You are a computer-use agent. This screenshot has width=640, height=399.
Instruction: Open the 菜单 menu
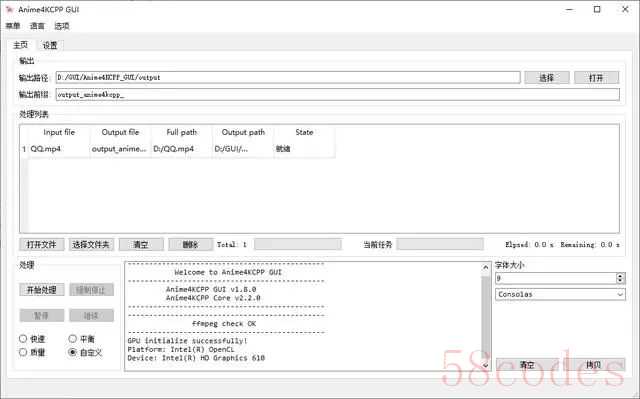pyautogui.click(x=13, y=26)
